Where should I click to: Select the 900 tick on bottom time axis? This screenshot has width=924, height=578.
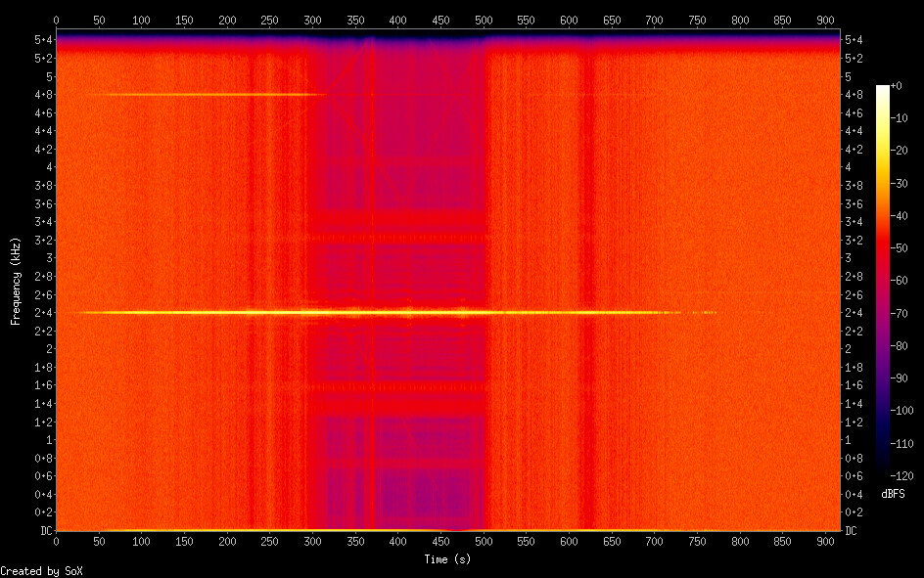pyautogui.click(x=826, y=541)
